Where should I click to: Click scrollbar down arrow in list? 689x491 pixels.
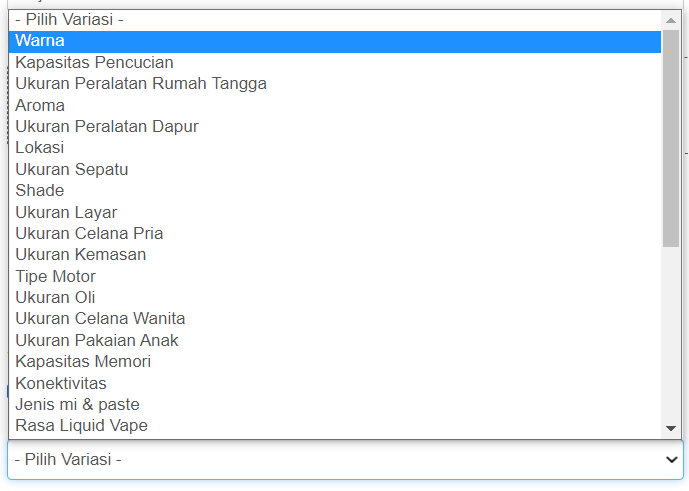[671, 429]
